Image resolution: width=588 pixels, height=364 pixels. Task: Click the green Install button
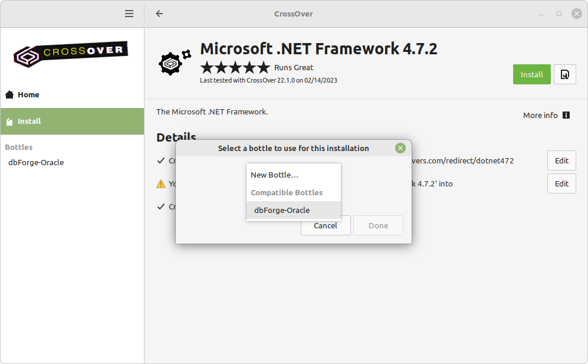pos(532,74)
